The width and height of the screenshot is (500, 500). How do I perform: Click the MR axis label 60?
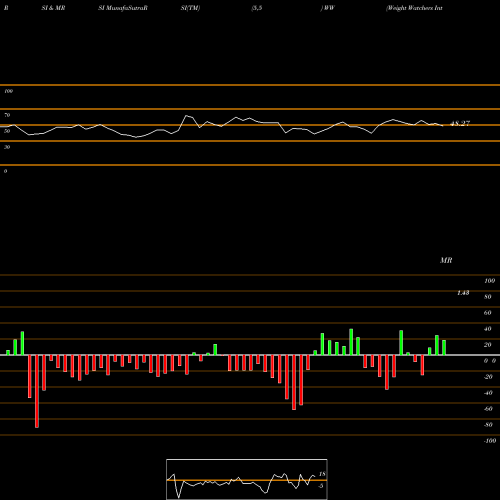[488, 313]
